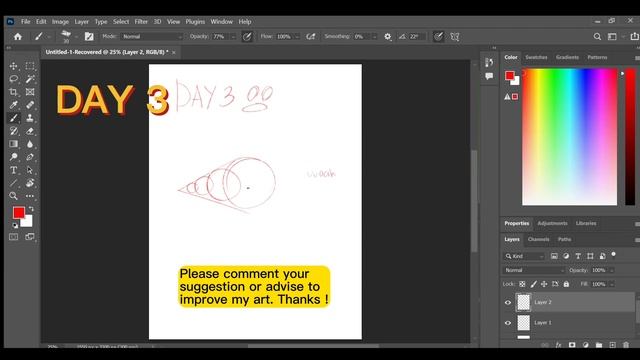
Task: Select the Frame tool
Action: tap(30, 92)
